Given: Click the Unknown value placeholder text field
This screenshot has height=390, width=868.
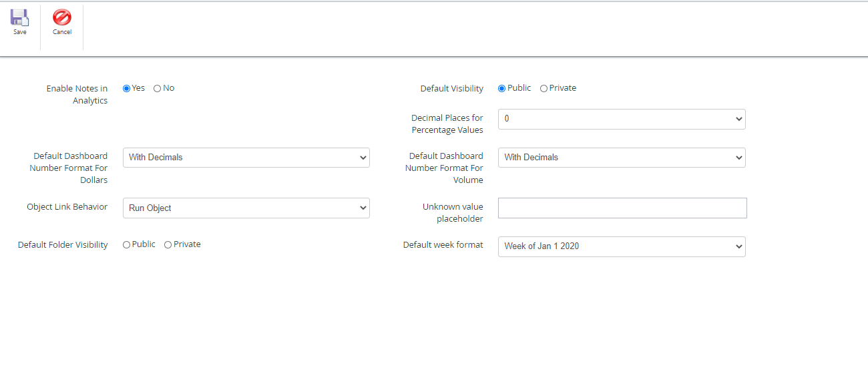Looking at the screenshot, I should point(622,208).
